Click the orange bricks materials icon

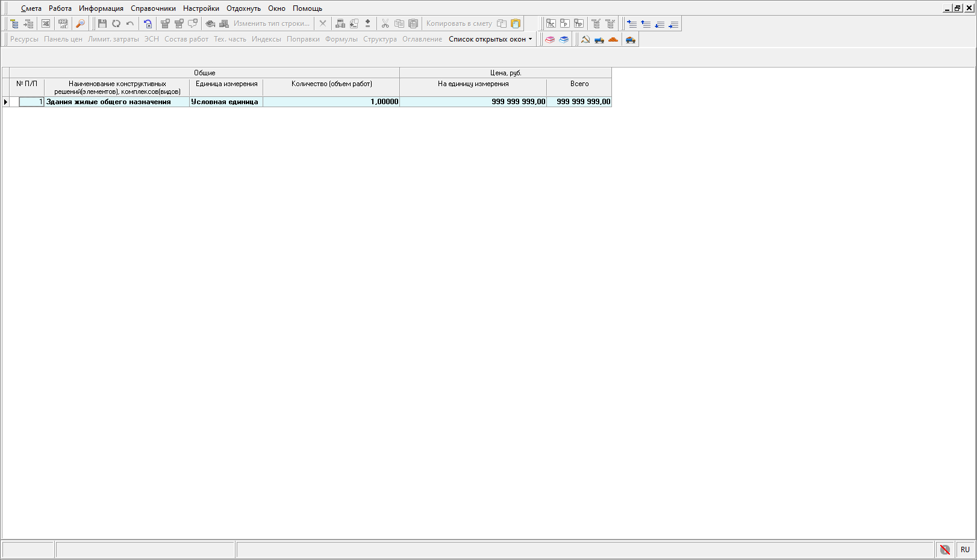coord(613,40)
